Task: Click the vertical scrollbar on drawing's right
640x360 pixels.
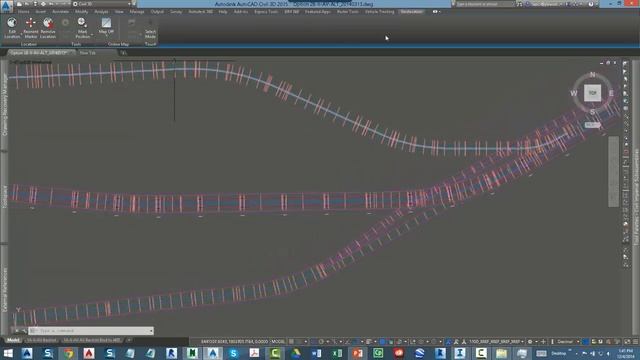Action: [x=613, y=171]
